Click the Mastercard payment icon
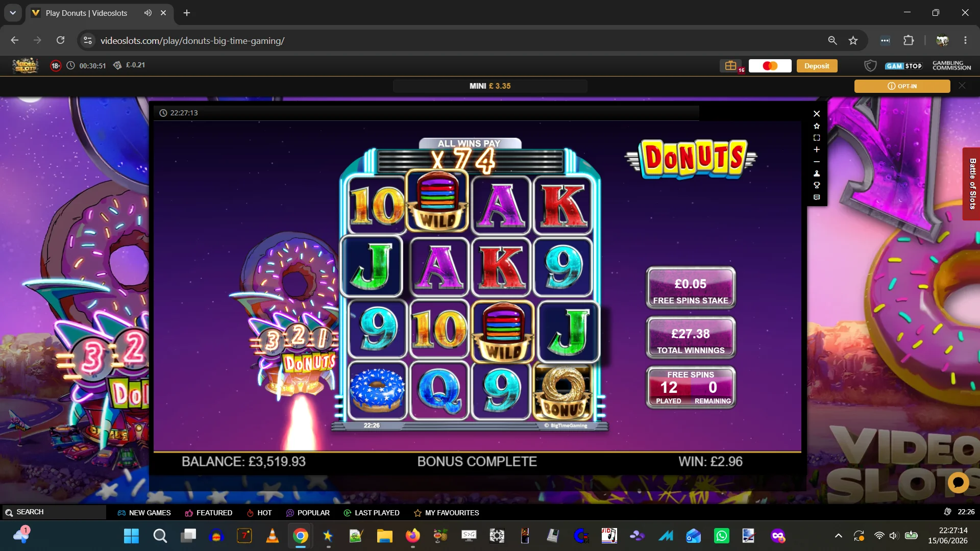Viewport: 980px width, 551px height. pos(770,66)
